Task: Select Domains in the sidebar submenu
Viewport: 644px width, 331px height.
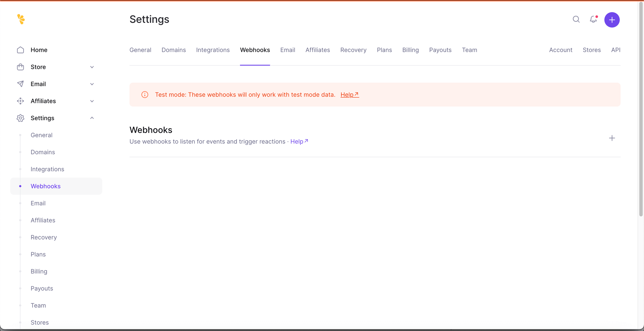Action: pyautogui.click(x=43, y=152)
